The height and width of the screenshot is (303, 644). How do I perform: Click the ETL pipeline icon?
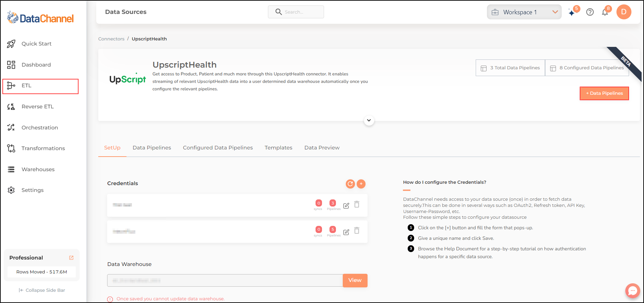11,86
